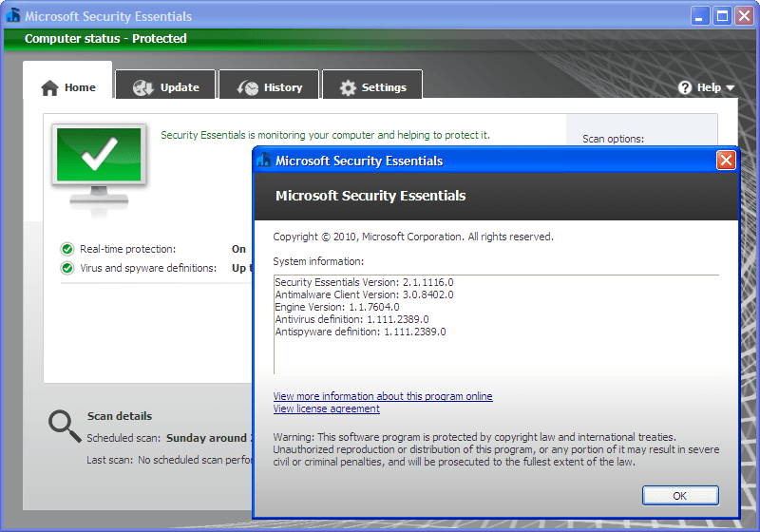Click the Scan options label
This screenshot has width=760, height=532.
coord(613,139)
